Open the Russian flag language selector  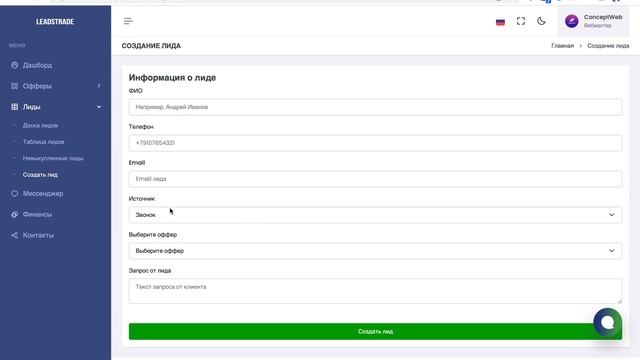tap(500, 22)
